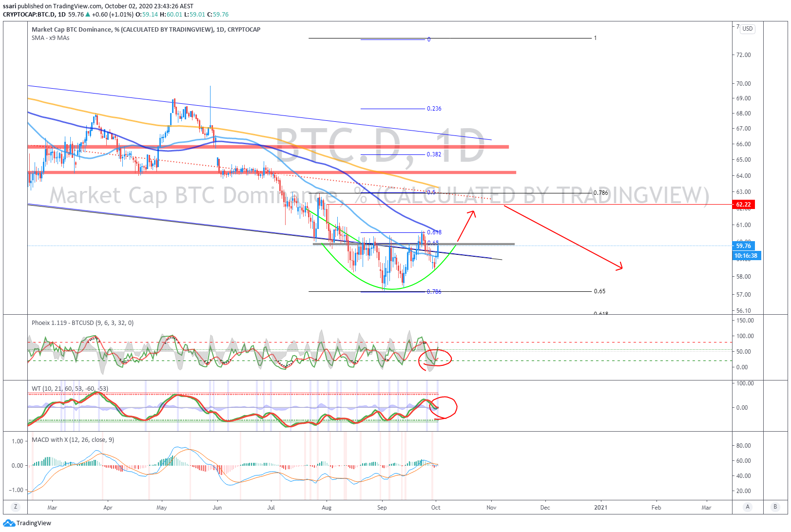
Task: Select the black '1' Fibonacci label at top
Action: click(x=595, y=38)
